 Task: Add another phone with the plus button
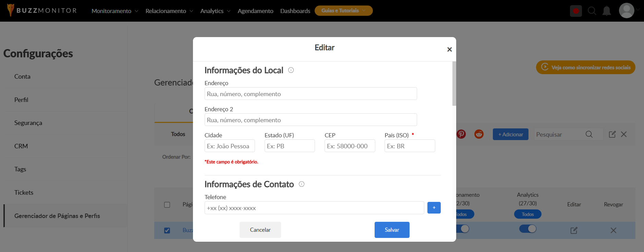tap(434, 208)
